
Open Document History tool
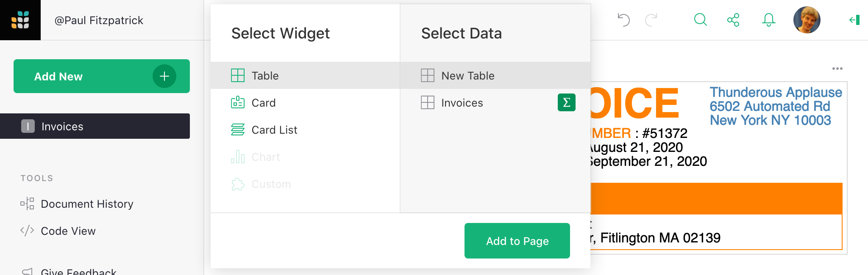[x=87, y=204]
